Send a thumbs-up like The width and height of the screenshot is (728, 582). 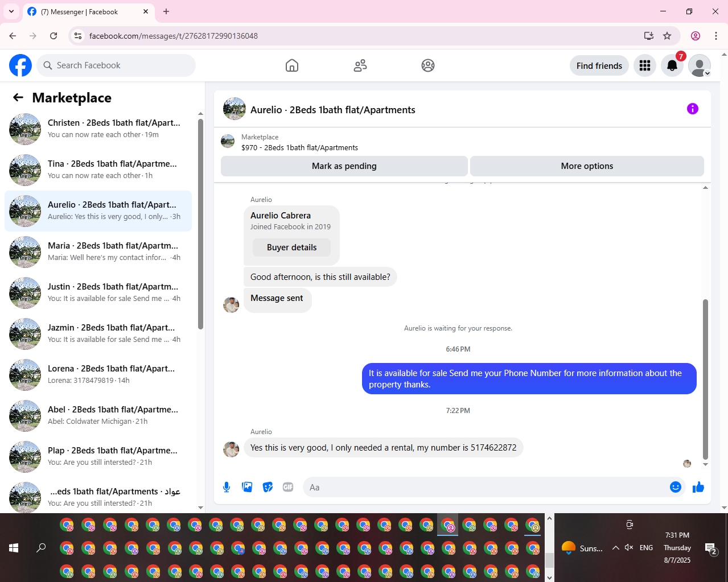(x=698, y=487)
